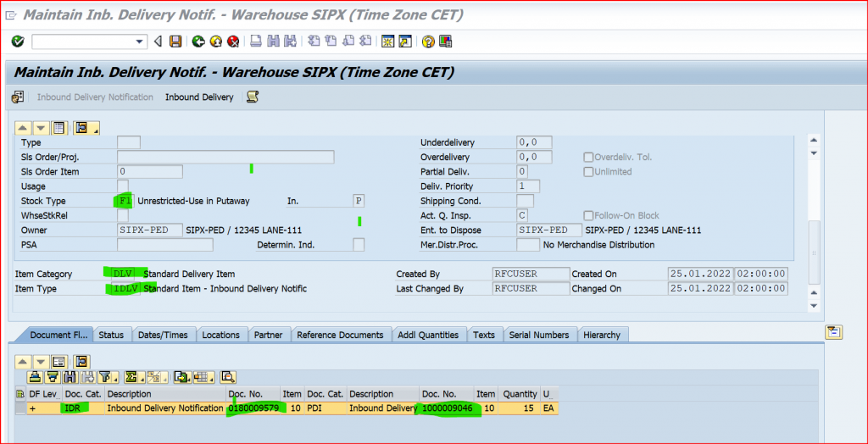Save using the floppy disk icon
The width and height of the screenshot is (868, 444).
[175, 42]
